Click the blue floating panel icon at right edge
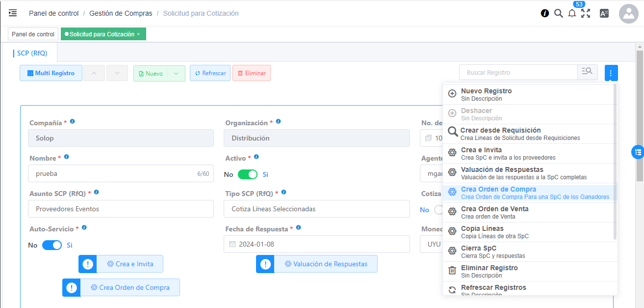The image size is (644, 308). coord(637,152)
